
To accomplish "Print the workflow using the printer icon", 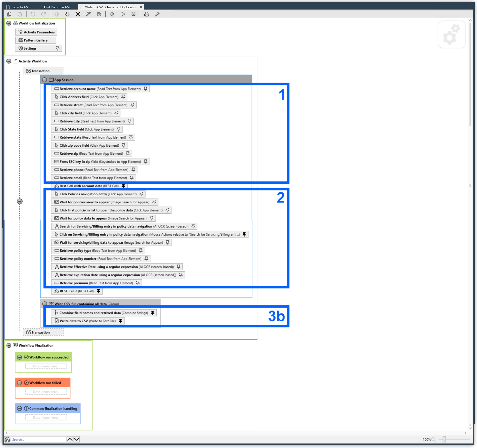I will click(x=146, y=14).
